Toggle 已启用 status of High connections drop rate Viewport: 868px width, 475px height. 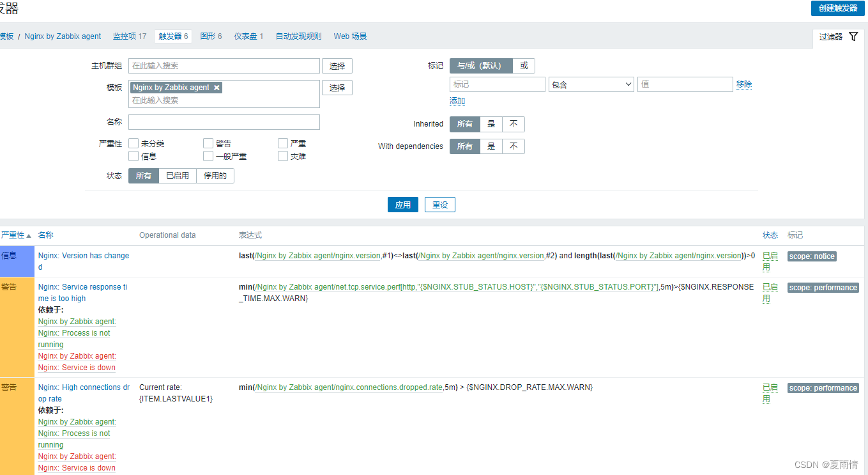(x=770, y=393)
